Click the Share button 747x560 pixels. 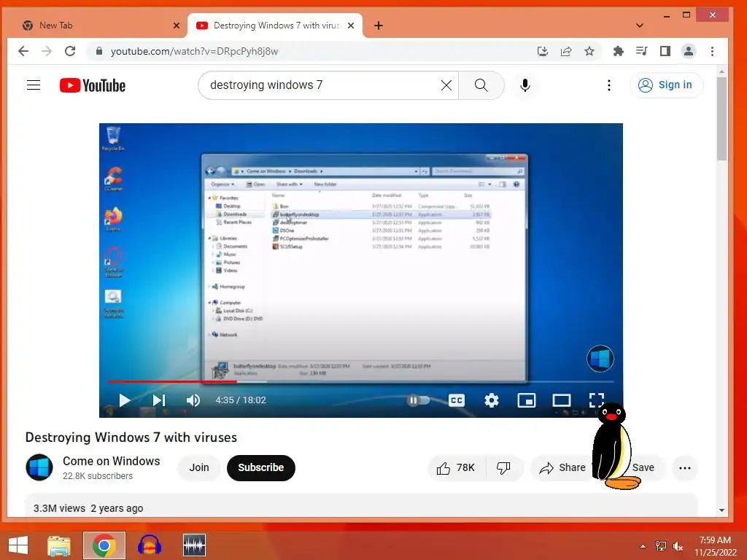click(x=562, y=467)
